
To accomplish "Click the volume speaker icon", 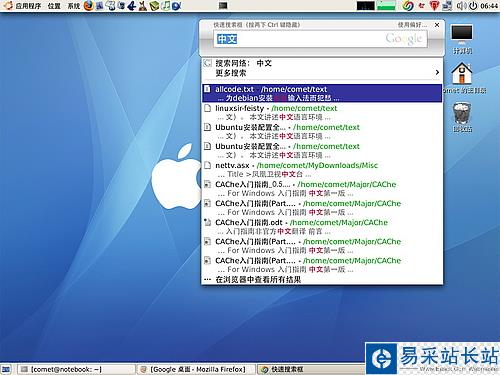I will tap(461, 6).
